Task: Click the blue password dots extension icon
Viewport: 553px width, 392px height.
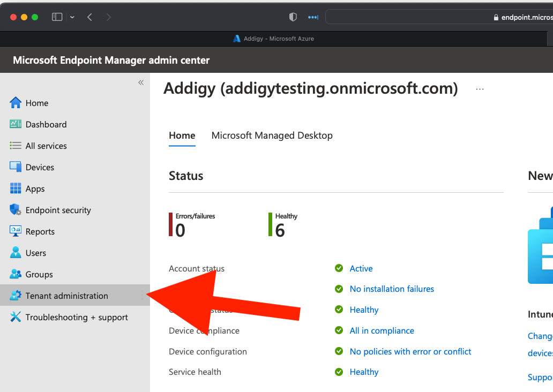Action: click(x=313, y=17)
